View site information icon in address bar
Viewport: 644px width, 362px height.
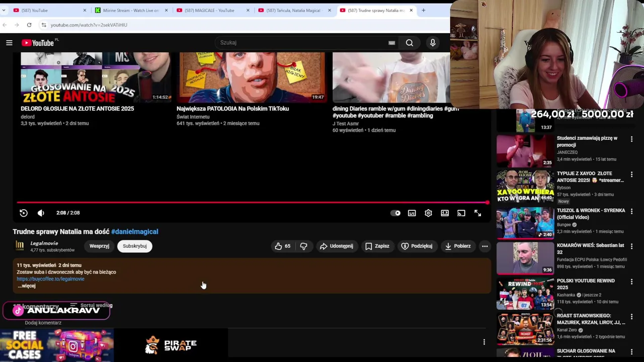click(x=44, y=25)
